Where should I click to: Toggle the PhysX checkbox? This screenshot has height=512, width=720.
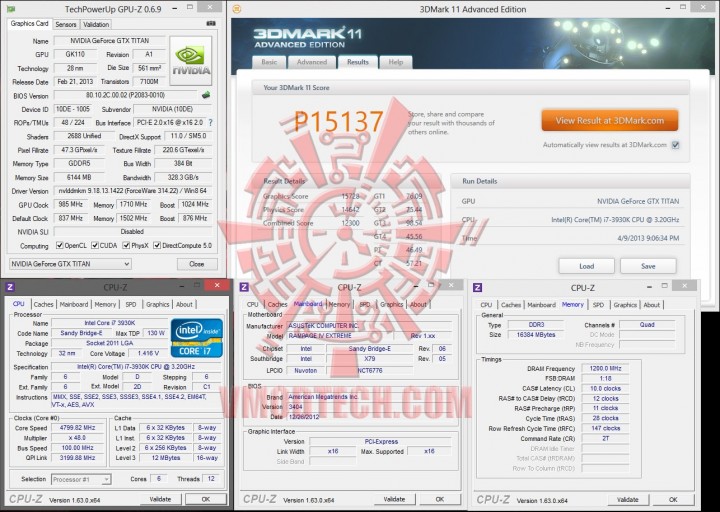[126, 246]
